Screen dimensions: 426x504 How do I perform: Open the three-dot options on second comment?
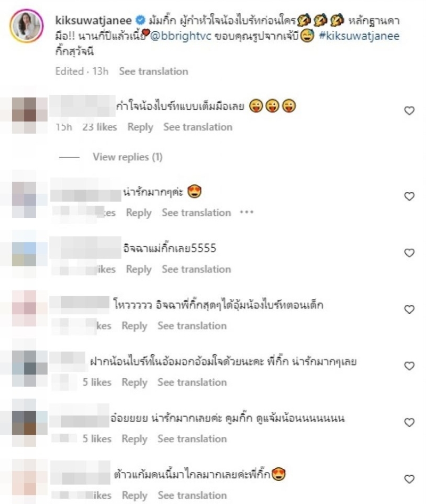coord(247,213)
